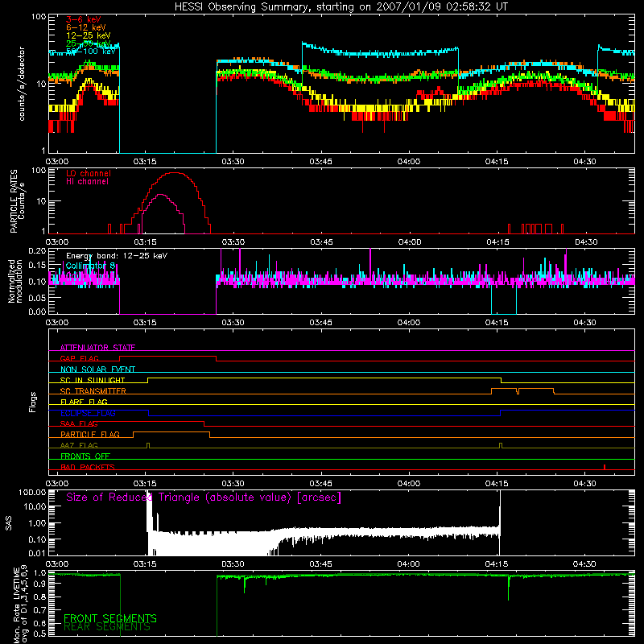The width and height of the screenshot is (644, 644).
Task: Select the red '3-6 keV' legend label
Action: (x=84, y=19)
